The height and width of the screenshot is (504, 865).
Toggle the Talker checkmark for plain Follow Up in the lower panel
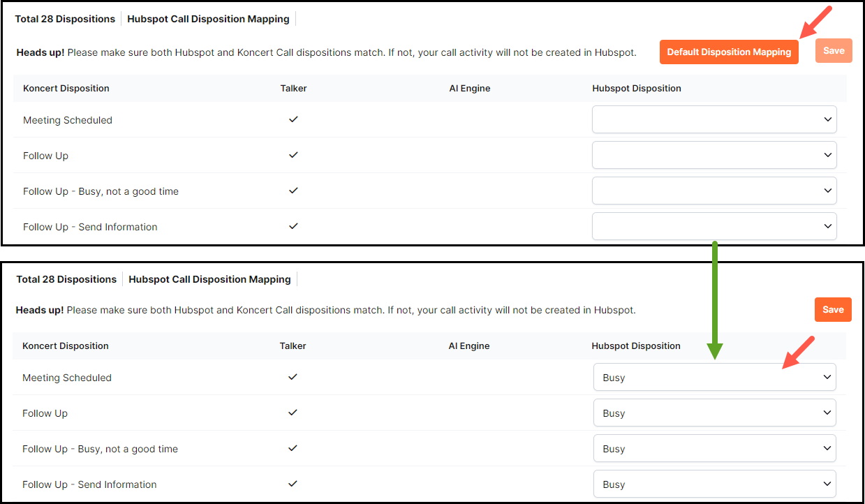(293, 413)
